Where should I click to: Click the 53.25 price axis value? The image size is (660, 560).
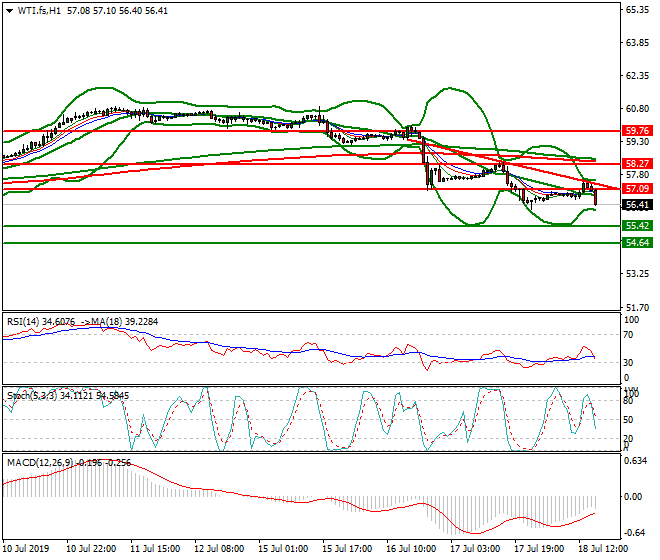[x=637, y=274]
